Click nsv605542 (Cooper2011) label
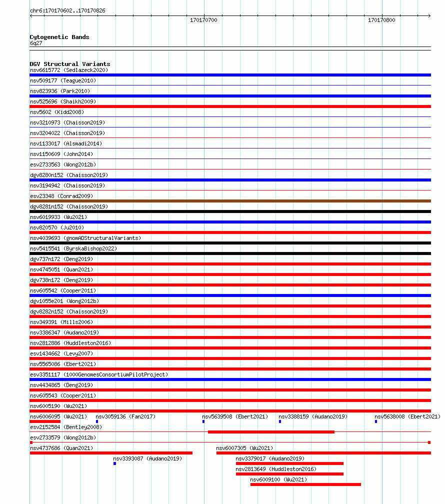The image size is (445, 504). [63, 290]
